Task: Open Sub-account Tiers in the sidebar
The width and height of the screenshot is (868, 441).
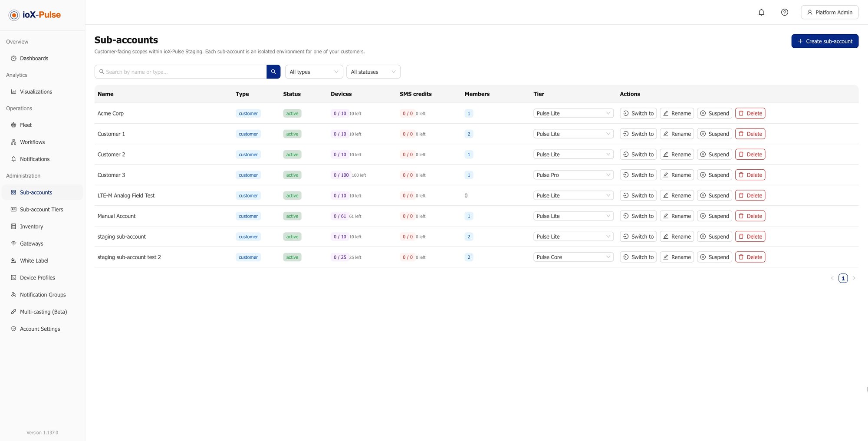Action: tap(43, 209)
